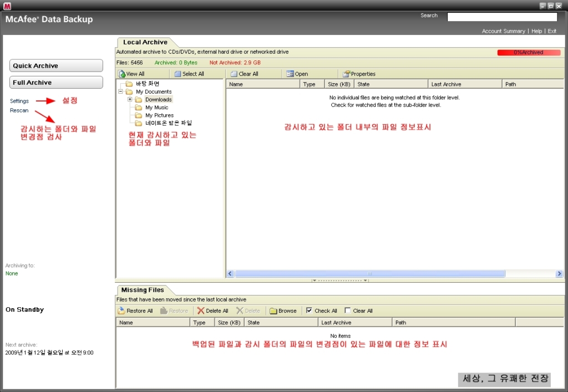Click the Clear All icon in Local Archive
The image size is (568, 392).
click(x=234, y=74)
